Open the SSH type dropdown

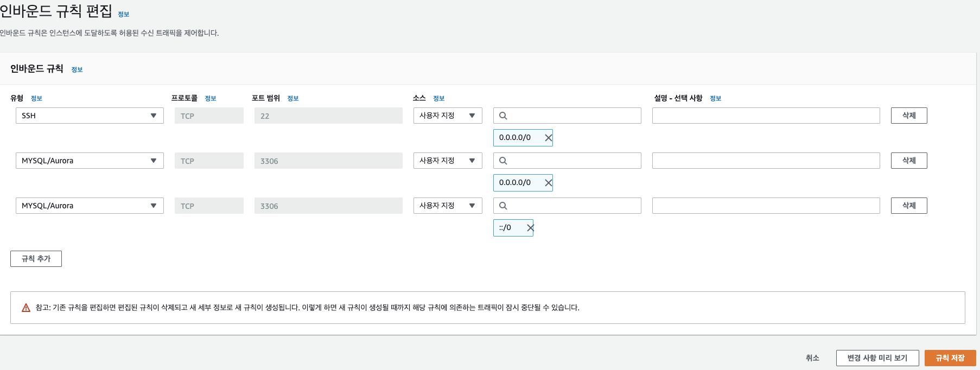[90, 116]
